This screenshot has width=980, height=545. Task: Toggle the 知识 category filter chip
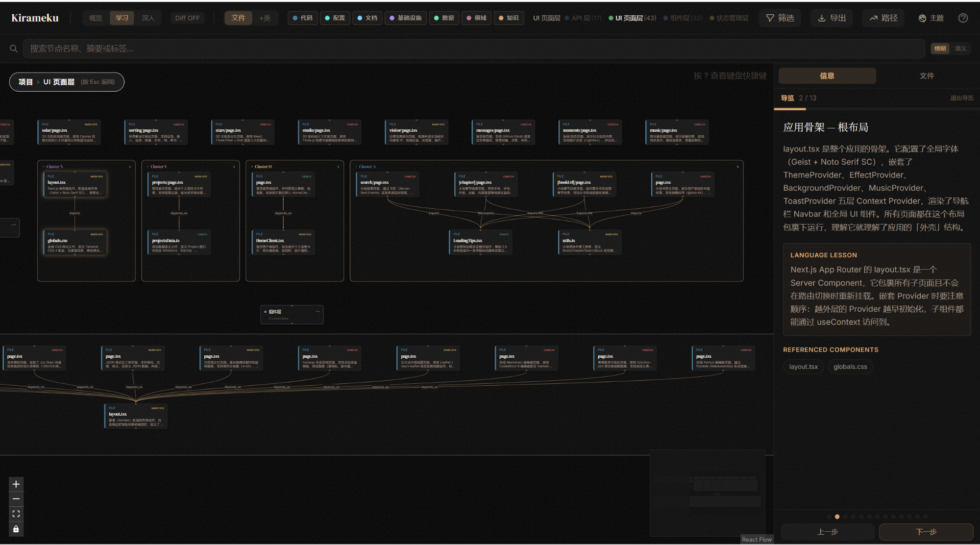pos(509,18)
